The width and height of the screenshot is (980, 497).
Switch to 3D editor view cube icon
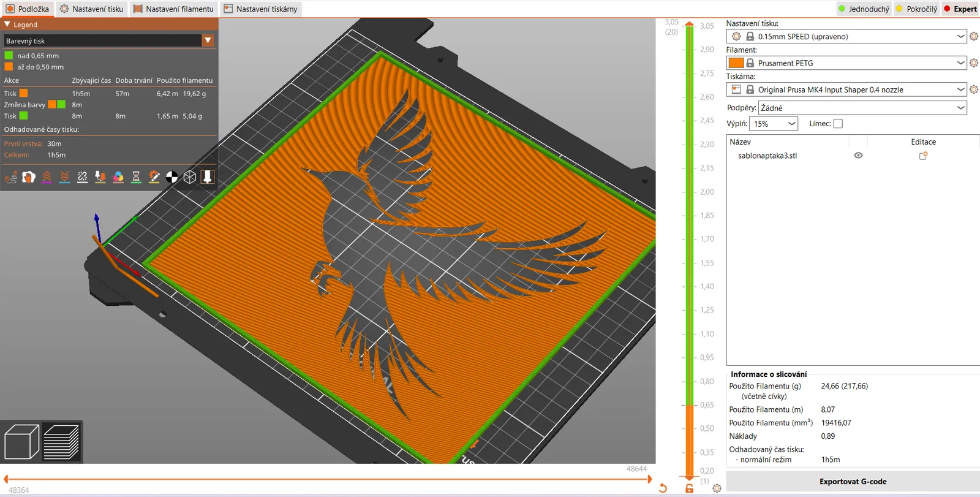(21, 441)
